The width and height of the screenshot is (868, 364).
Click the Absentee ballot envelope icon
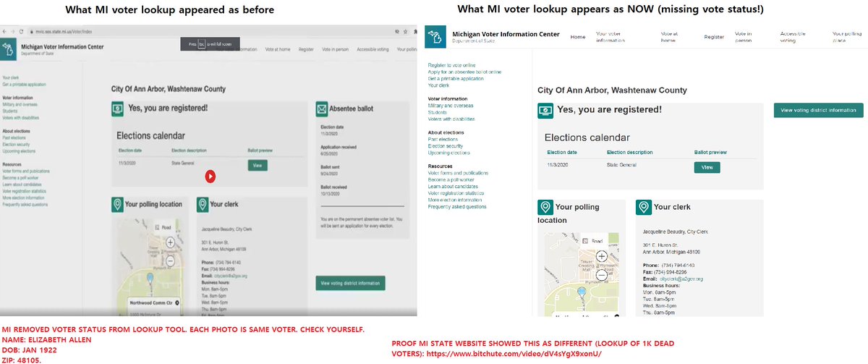click(x=322, y=109)
